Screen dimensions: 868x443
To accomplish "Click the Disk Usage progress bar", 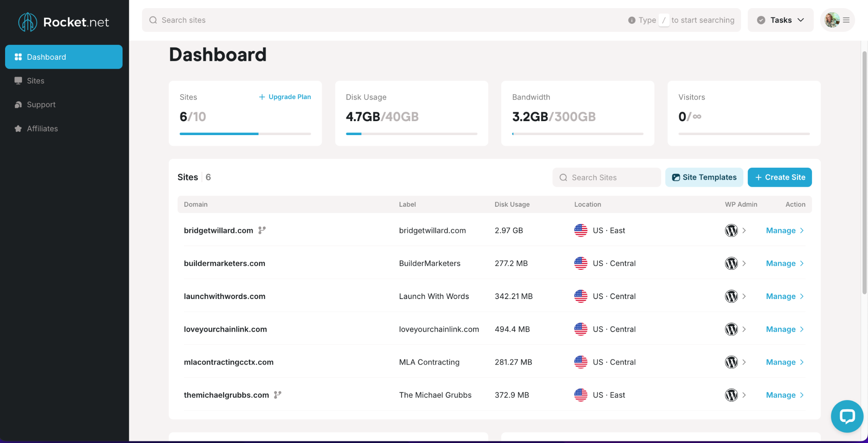I will 411,134.
